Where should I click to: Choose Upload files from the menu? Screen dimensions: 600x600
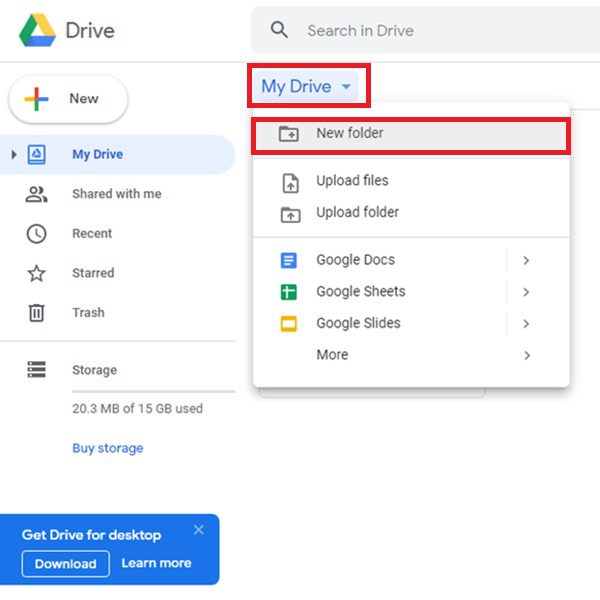tap(411, 181)
